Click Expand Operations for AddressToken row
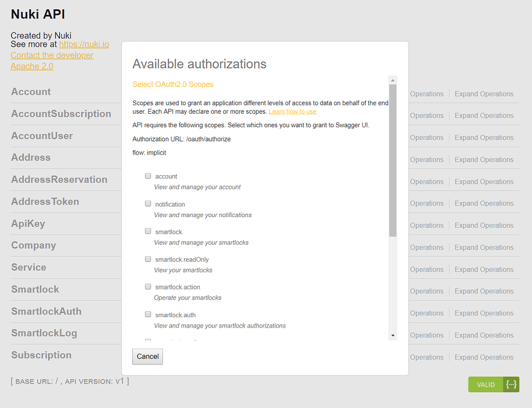The width and height of the screenshot is (532, 408). (x=484, y=203)
